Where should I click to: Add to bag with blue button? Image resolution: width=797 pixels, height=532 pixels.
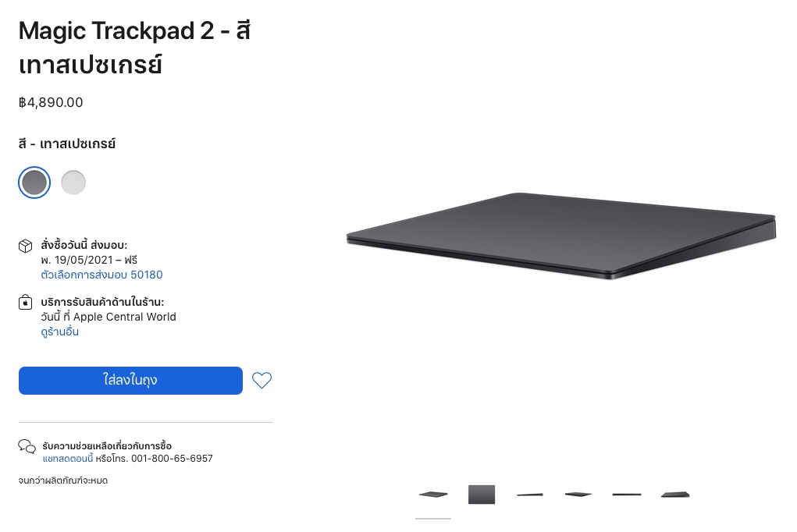pyautogui.click(x=130, y=380)
